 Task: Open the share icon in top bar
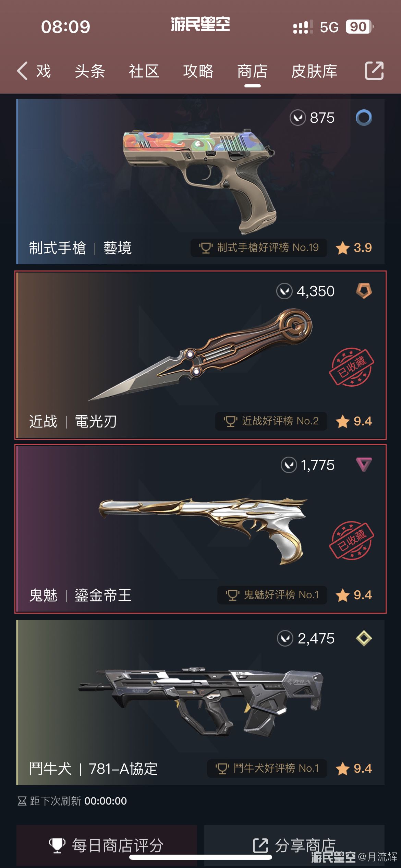click(x=374, y=71)
